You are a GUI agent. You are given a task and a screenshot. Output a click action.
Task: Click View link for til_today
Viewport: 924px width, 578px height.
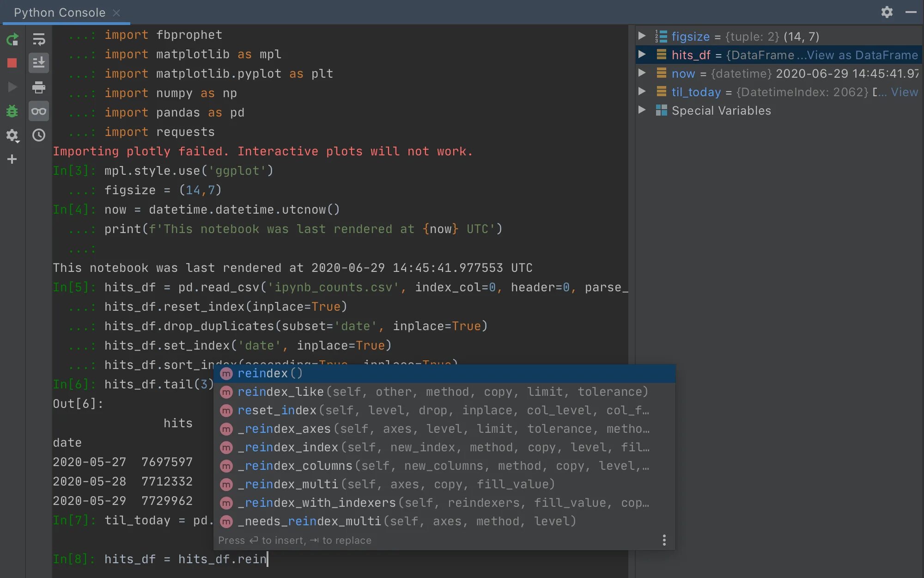click(x=904, y=92)
